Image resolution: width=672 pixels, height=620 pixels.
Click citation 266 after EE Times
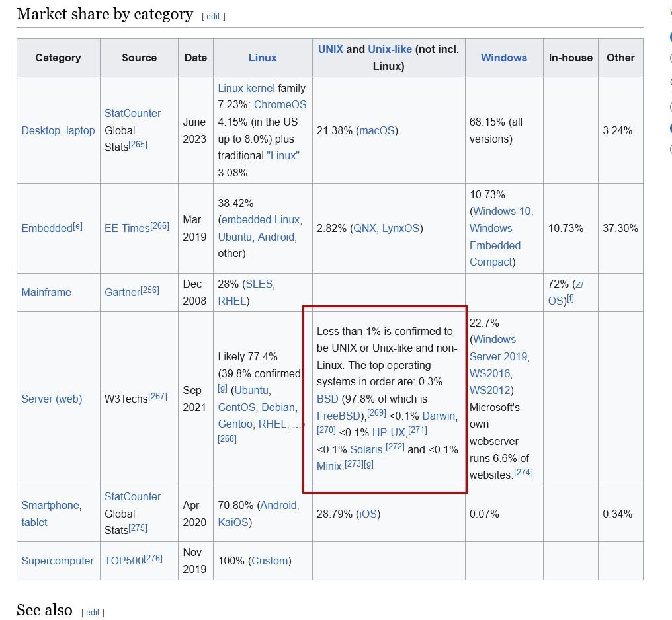159,225
